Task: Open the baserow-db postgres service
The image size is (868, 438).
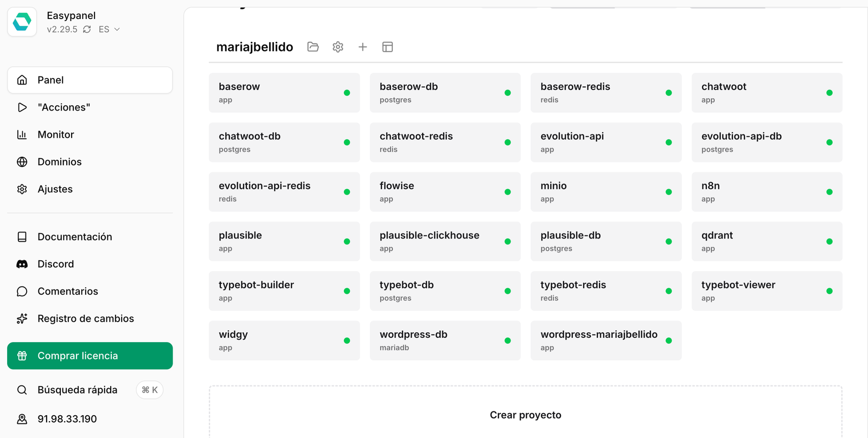Action: coord(445,93)
